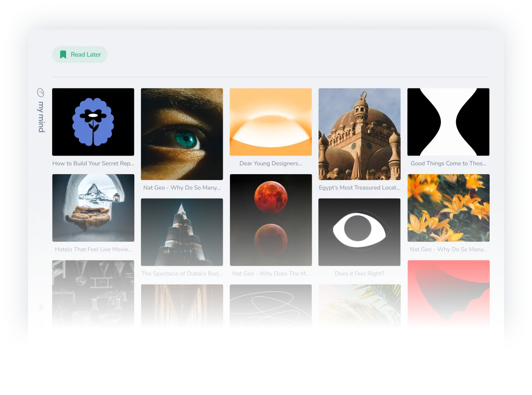Open the snowy mountain cave thumbnail
This screenshot has height=395, width=532.
[x=93, y=208]
